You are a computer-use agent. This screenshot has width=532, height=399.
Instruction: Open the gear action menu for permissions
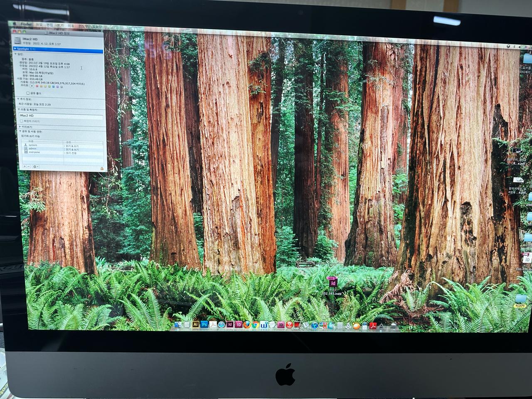[x=35, y=167]
